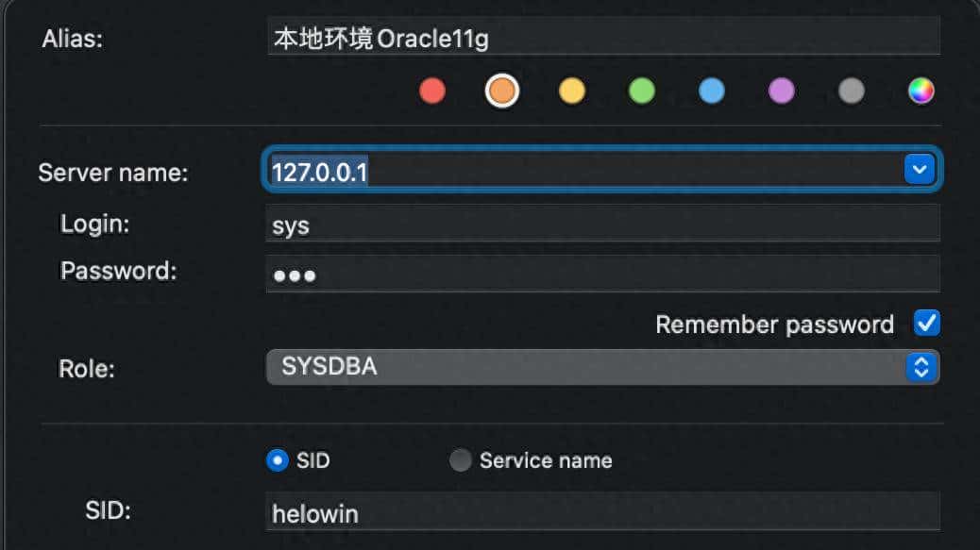The width and height of the screenshot is (980, 550).
Task: Click the SID field containing helowin
Action: [x=604, y=512]
